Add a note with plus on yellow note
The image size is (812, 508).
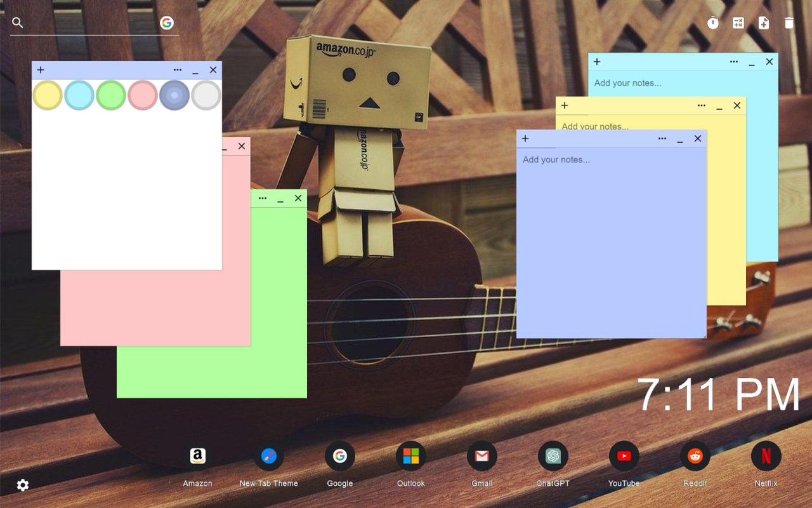(565, 105)
